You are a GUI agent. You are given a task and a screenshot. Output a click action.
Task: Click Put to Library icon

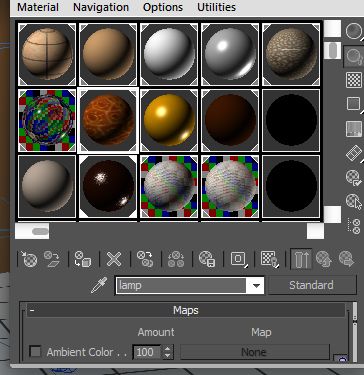(207, 259)
